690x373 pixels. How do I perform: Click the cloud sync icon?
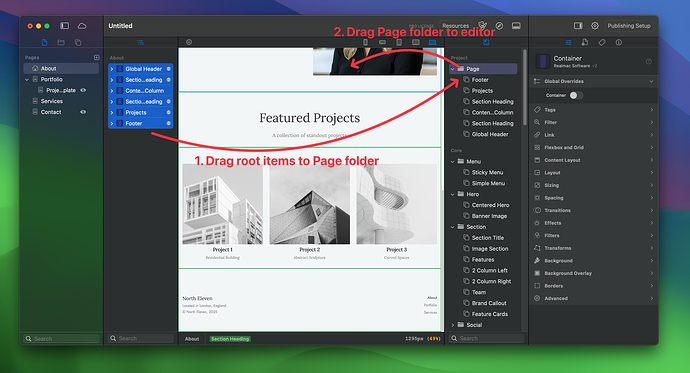point(82,26)
